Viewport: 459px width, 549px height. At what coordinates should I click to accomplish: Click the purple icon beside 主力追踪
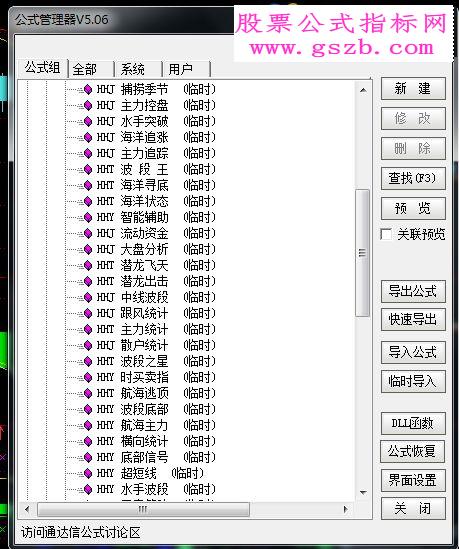pyautogui.click(x=88, y=153)
